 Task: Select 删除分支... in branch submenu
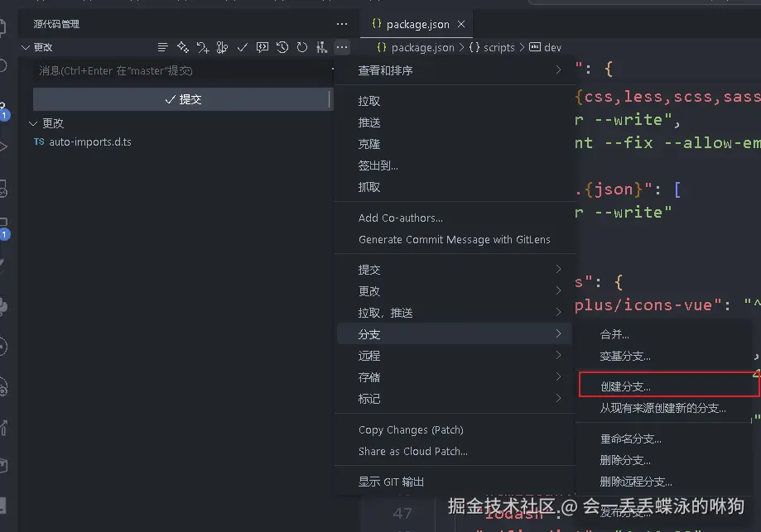pos(664,460)
